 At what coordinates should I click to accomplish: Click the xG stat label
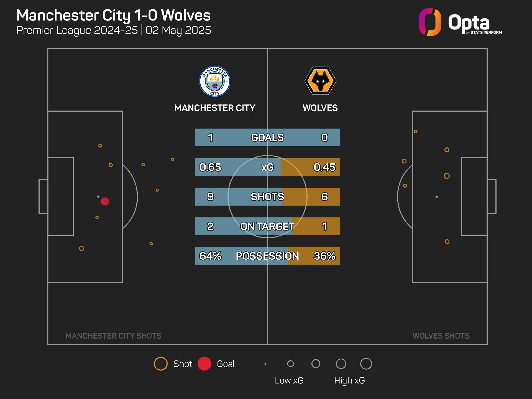(267, 167)
